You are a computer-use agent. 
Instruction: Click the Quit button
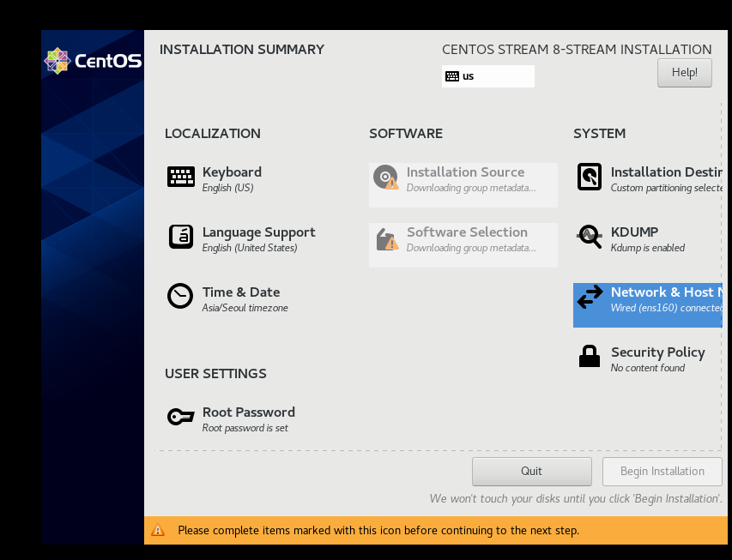[532, 472]
